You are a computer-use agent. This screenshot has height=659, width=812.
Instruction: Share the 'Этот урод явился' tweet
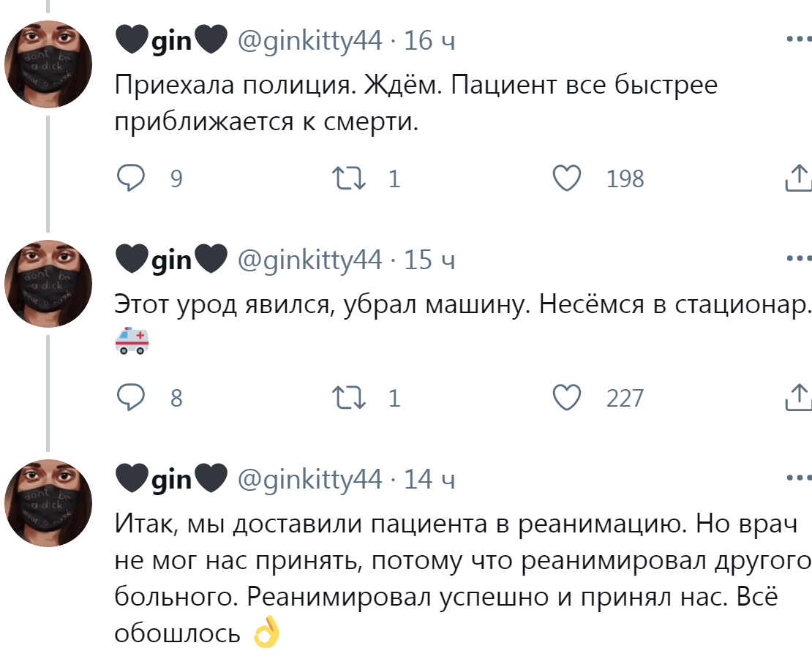pyautogui.click(x=797, y=398)
